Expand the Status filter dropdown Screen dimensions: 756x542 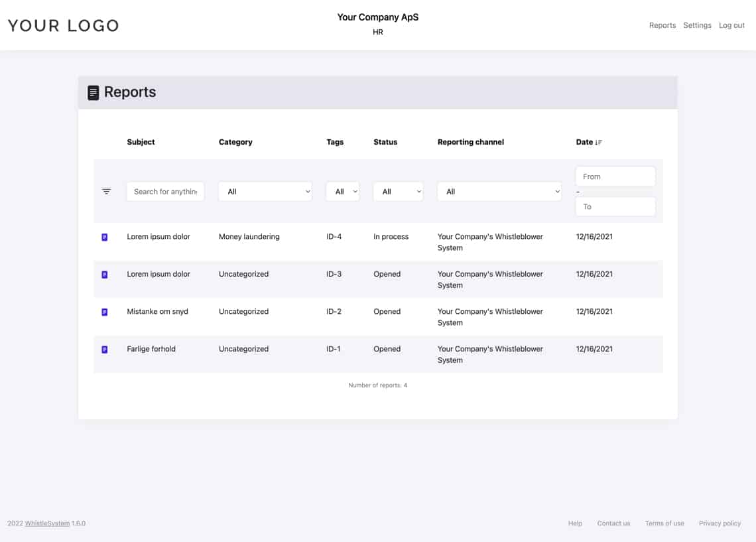pos(399,192)
